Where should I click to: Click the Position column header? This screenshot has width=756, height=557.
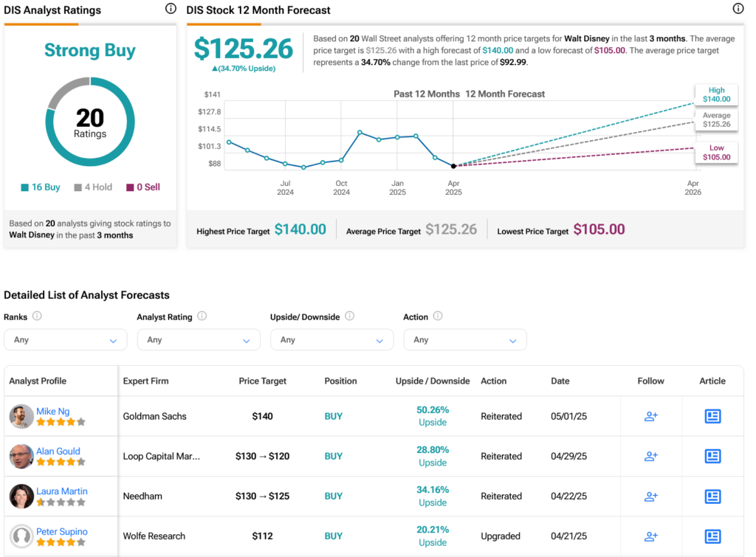340,381
